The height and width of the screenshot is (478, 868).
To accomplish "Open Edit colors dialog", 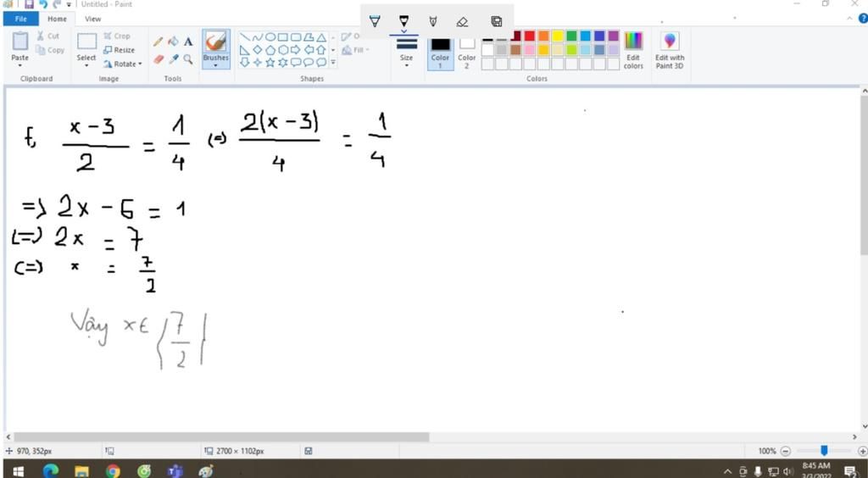I will (633, 50).
